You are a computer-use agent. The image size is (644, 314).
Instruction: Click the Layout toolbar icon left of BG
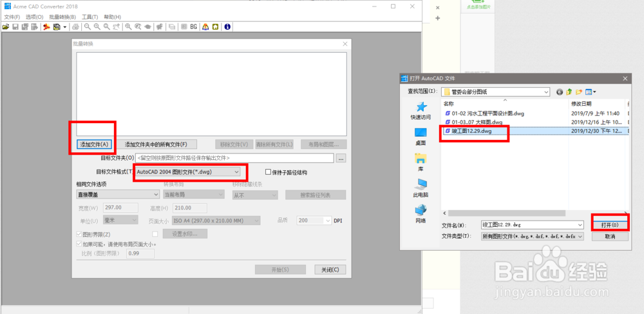click(184, 26)
